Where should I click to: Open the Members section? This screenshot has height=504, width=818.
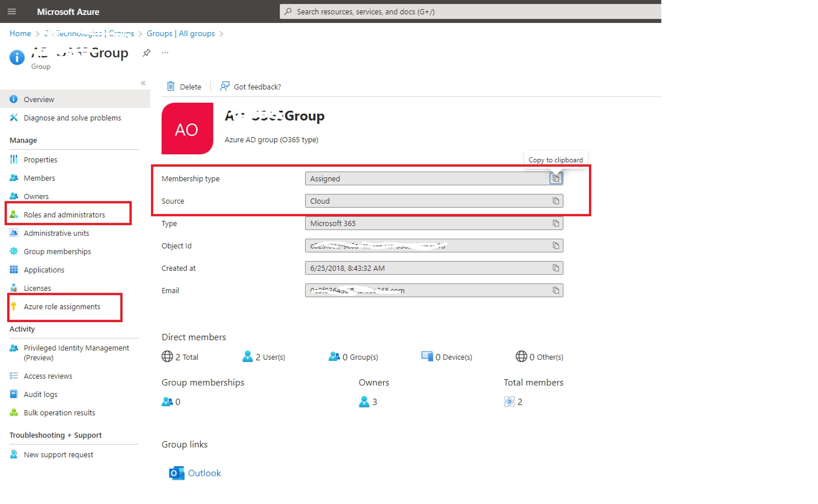(x=39, y=178)
